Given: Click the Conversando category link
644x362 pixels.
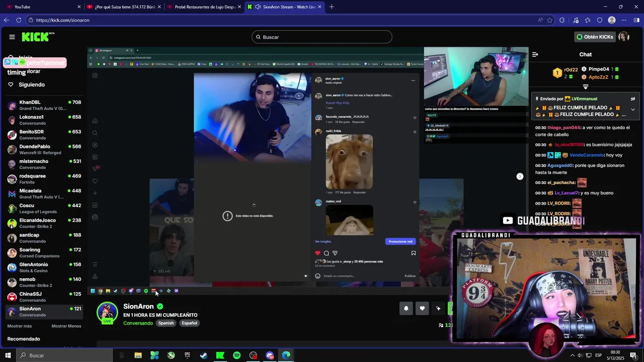Looking at the screenshot, I should [138, 323].
